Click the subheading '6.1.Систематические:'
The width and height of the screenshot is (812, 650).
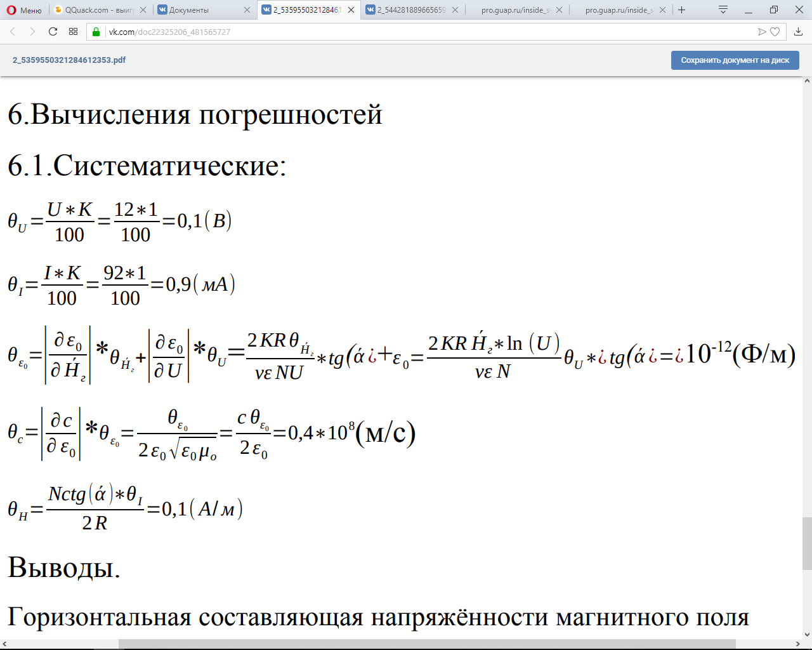pyautogui.click(x=147, y=166)
